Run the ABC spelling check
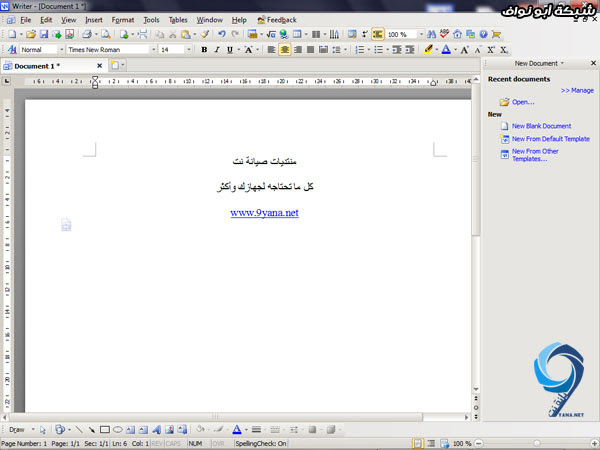Screen dimensions: 600x450 click(x=444, y=34)
